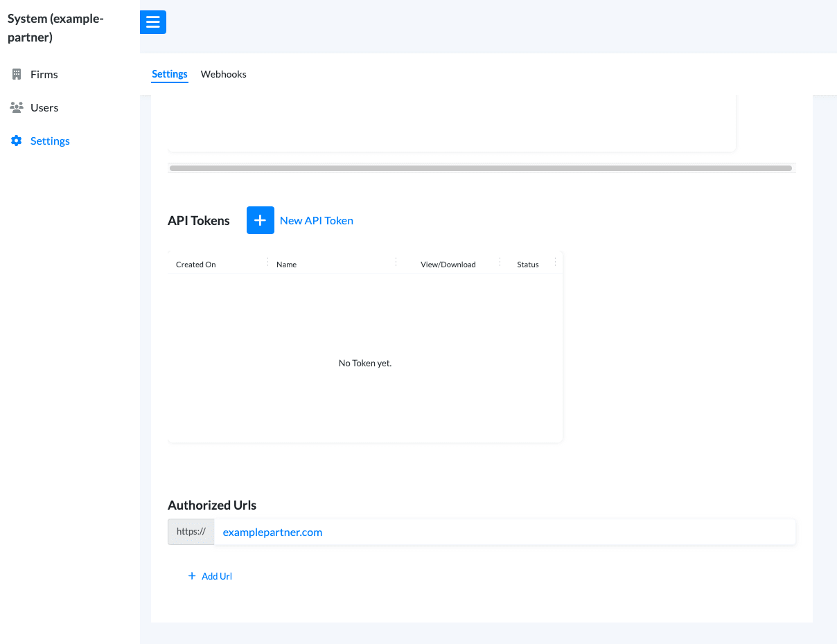Switch to the Webhooks tab
The width and height of the screenshot is (837, 644).
(223, 74)
